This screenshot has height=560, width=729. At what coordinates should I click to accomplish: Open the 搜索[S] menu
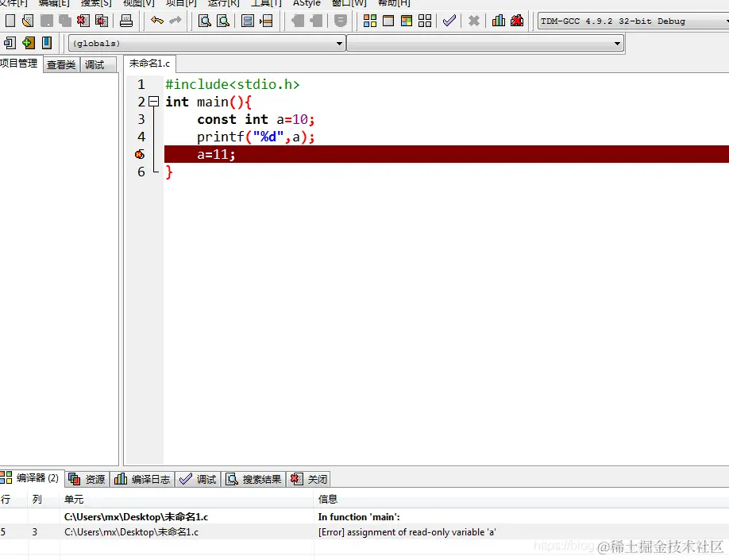click(96, 3)
